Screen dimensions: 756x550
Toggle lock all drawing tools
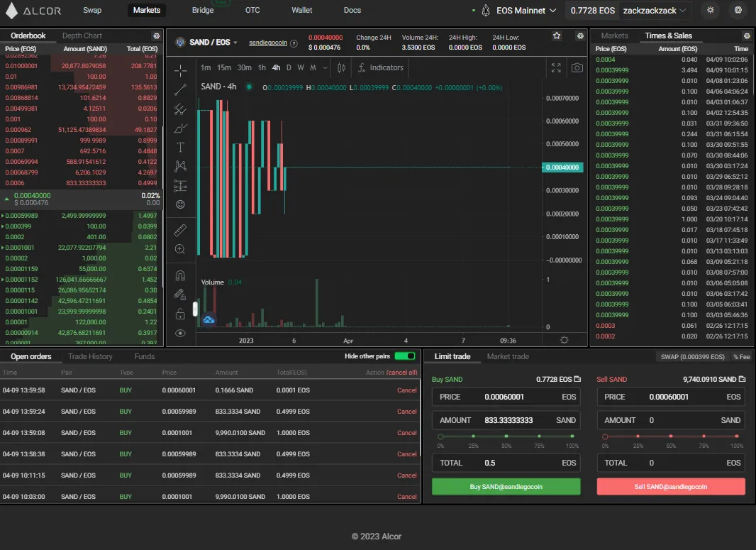pyautogui.click(x=180, y=314)
